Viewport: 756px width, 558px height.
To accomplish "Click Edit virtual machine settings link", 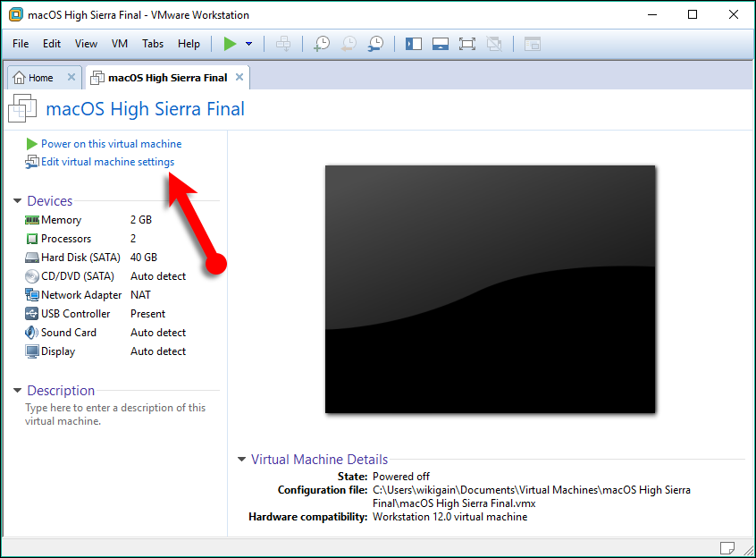I will pyautogui.click(x=107, y=162).
